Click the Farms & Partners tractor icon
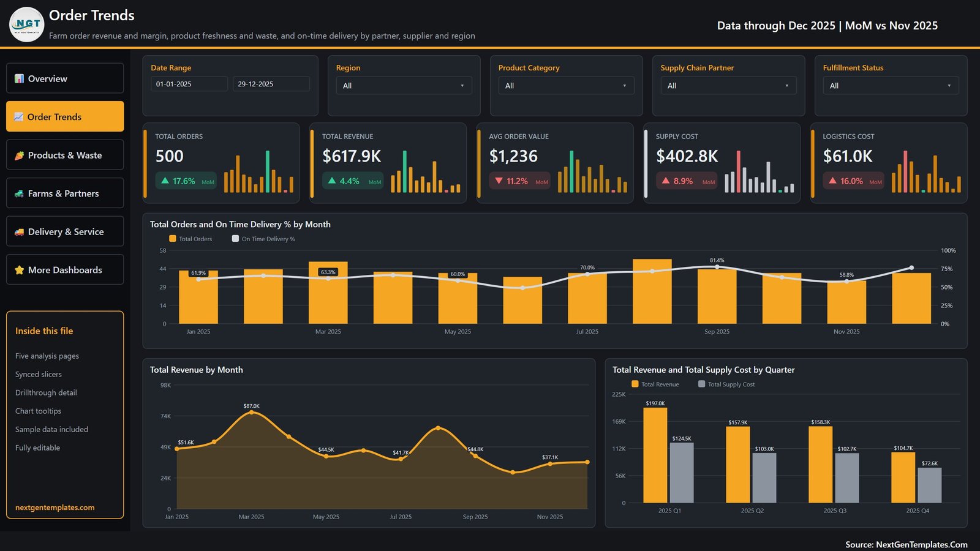 (19, 193)
